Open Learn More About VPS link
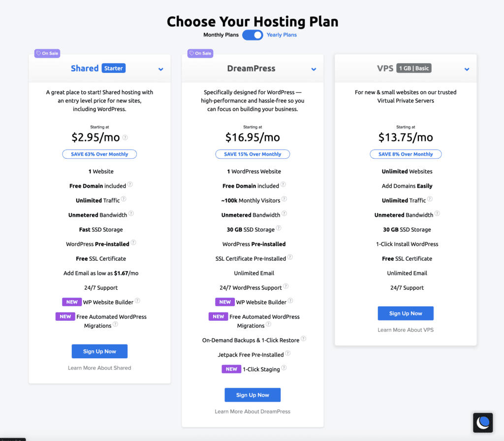 pyautogui.click(x=406, y=330)
